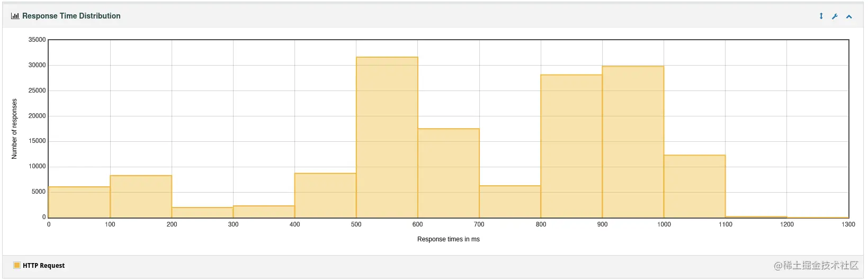Click the bar for 600–700 ms
This screenshot has height=280, width=868.
(449, 173)
